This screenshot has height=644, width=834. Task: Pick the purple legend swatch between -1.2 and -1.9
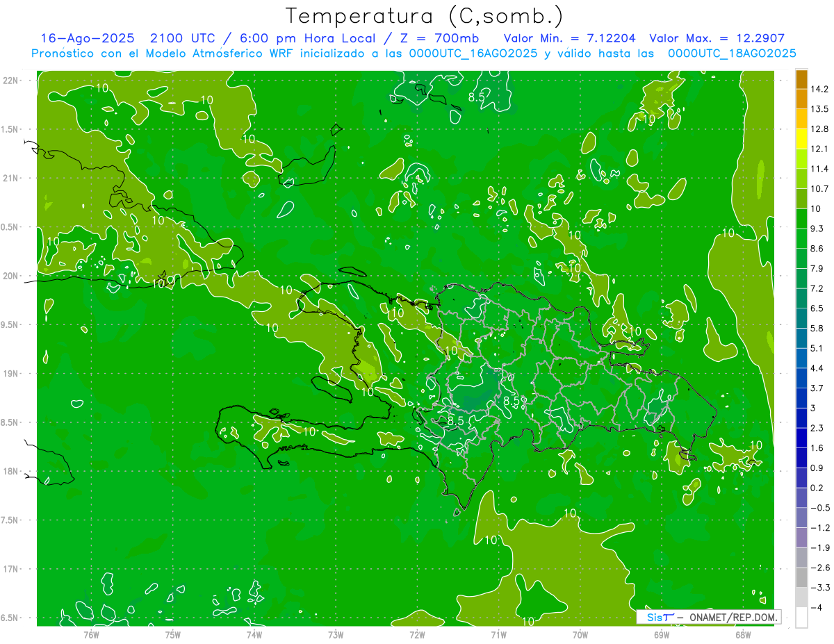coord(801,538)
